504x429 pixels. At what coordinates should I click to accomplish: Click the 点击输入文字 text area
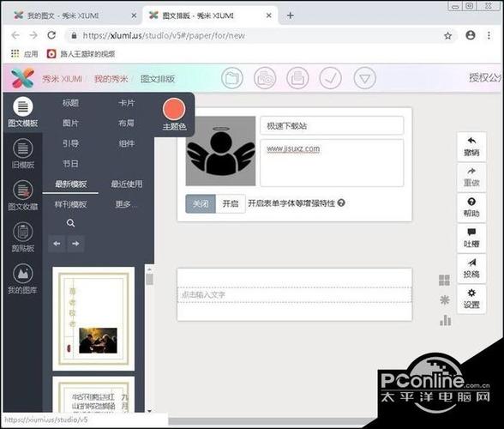(295, 295)
